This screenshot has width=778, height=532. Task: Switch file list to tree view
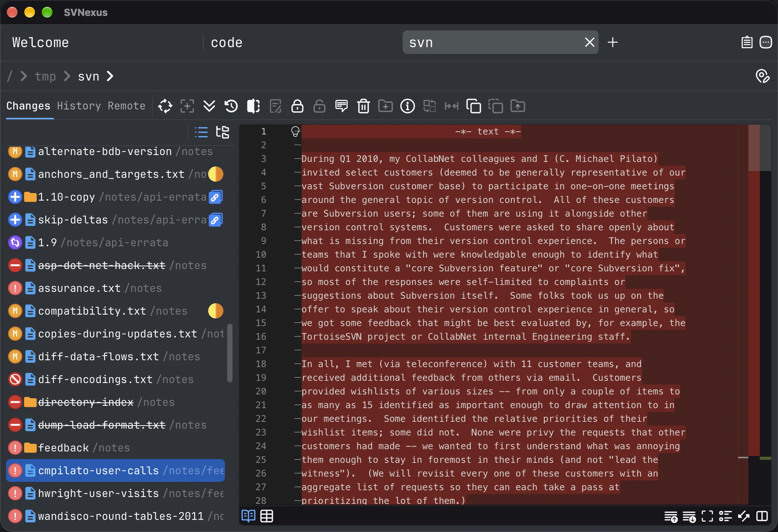tap(222, 132)
